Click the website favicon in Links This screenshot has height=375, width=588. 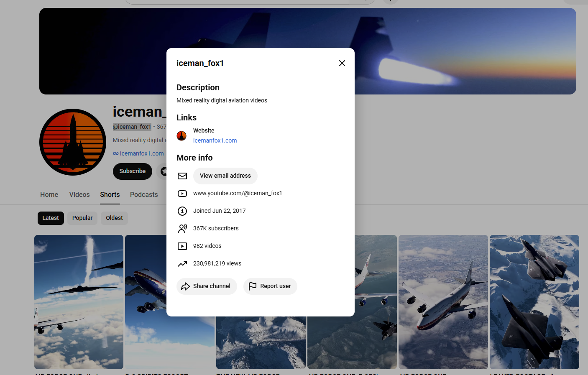pyautogui.click(x=182, y=136)
